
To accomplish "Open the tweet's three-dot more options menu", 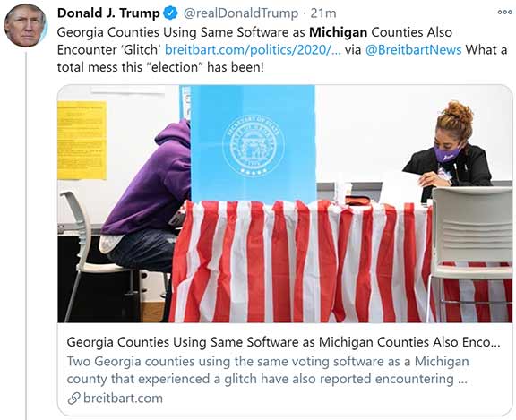I will point(504,13).
